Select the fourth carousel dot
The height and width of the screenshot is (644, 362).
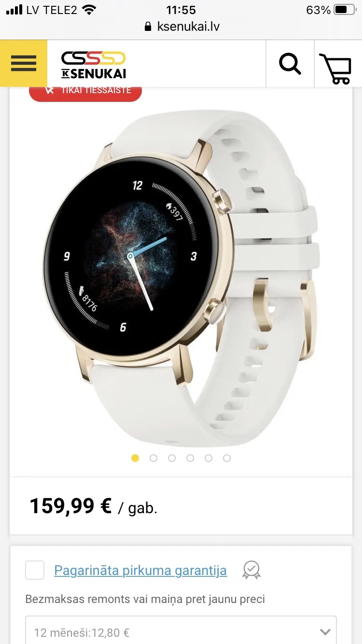[x=190, y=458]
